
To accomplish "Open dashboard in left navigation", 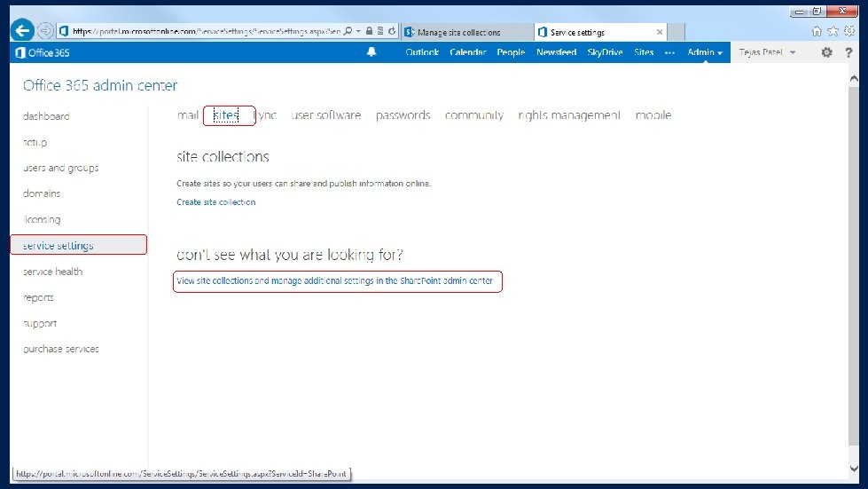I will coord(46,116).
